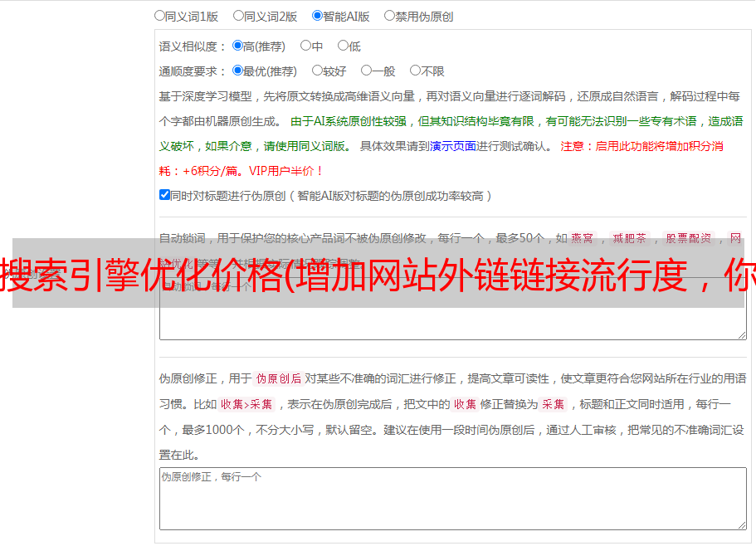This screenshot has height=546, width=756.
Task: Select 禁用伪原创 radio option
Action: (x=389, y=16)
